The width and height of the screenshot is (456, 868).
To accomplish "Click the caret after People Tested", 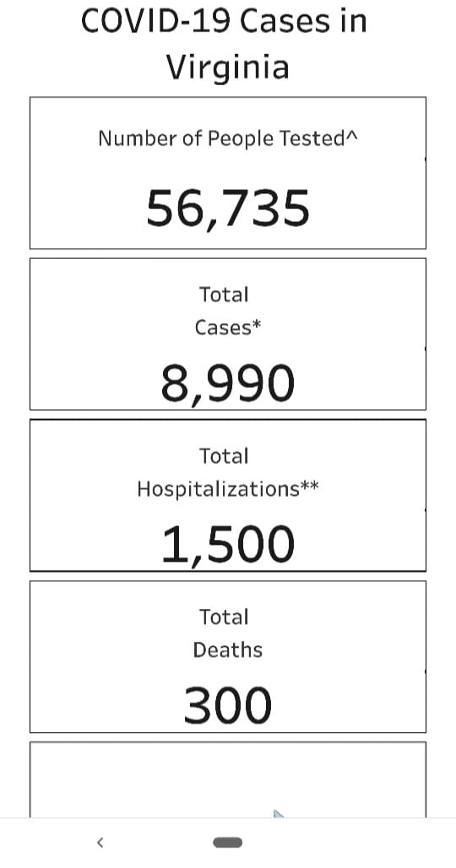I will [352, 134].
